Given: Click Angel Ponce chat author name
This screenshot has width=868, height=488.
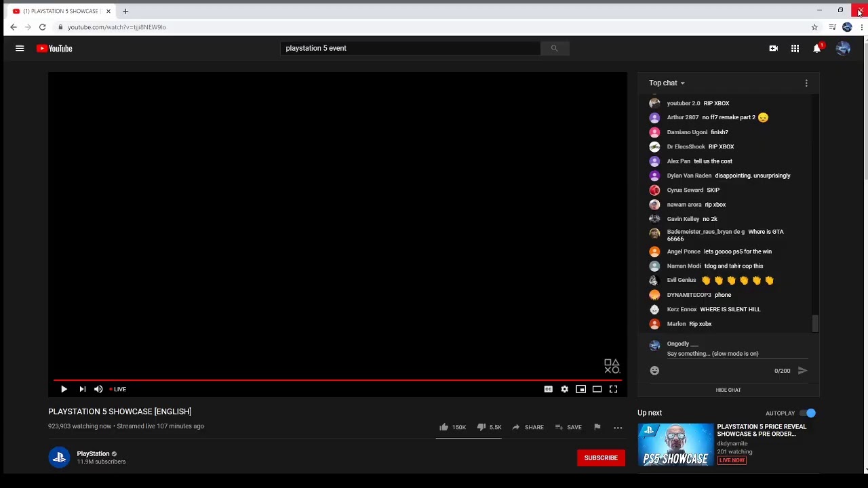Looking at the screenshot, I should click(x=684, y=251).
